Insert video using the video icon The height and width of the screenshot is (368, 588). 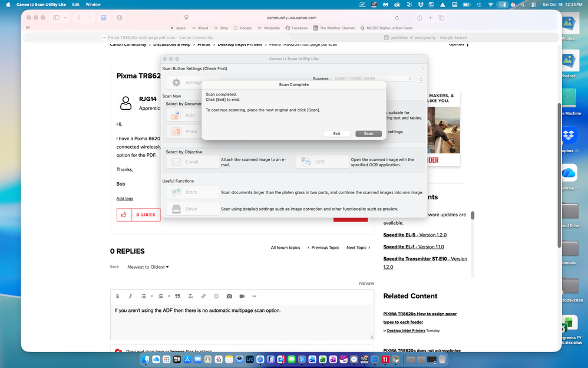[x=242, y=296]
